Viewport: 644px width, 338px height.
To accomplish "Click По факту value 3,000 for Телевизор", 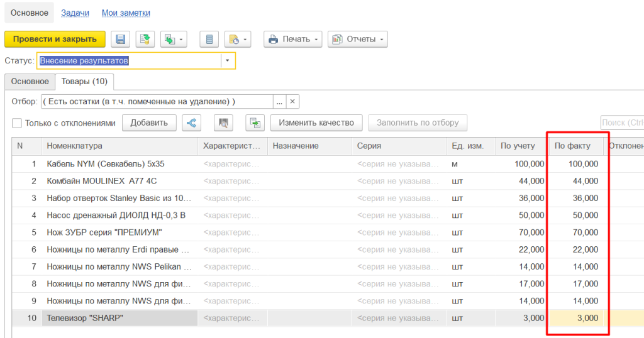I will coord(588,319).
